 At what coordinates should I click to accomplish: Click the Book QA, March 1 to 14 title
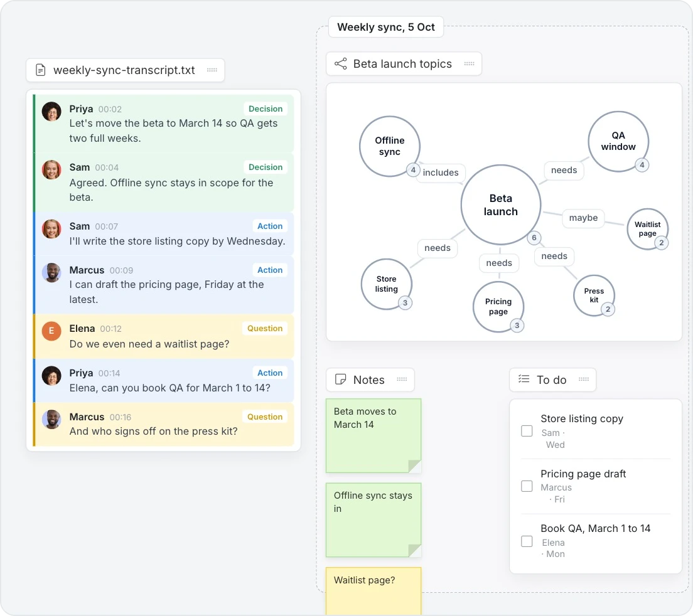tap(595, 528)
